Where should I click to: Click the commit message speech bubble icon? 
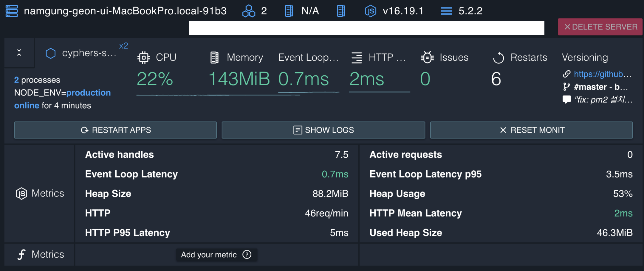(x=566, y=99)
